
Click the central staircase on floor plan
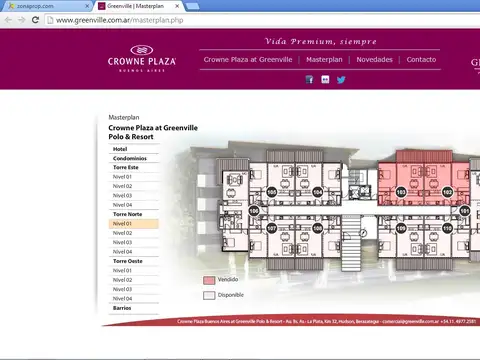(x=351, y=243)
